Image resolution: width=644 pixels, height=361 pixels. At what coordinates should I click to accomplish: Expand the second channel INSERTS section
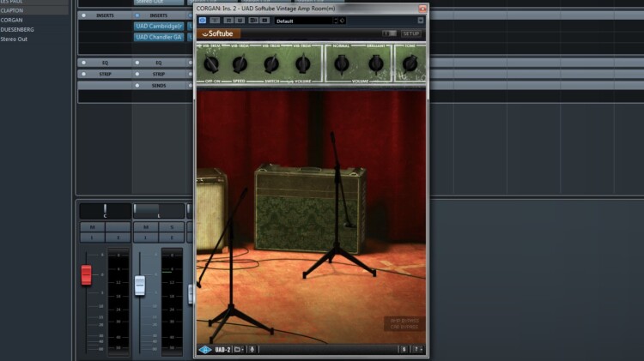[x=159, y=15]
